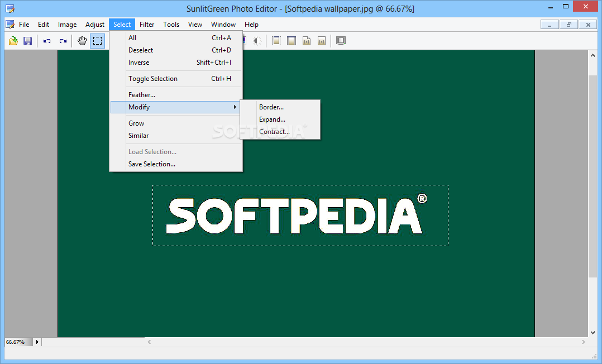Click Toggle Selection menu entry
Image resolution: width=602 pixels, height=364 pixels.
click(176, 78)
